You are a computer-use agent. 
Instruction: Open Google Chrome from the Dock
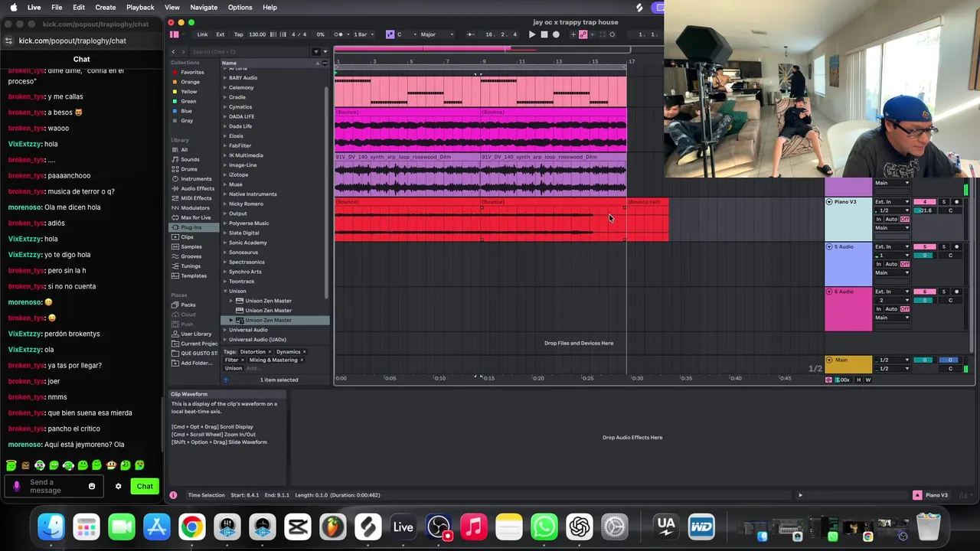tap(191, 527)
